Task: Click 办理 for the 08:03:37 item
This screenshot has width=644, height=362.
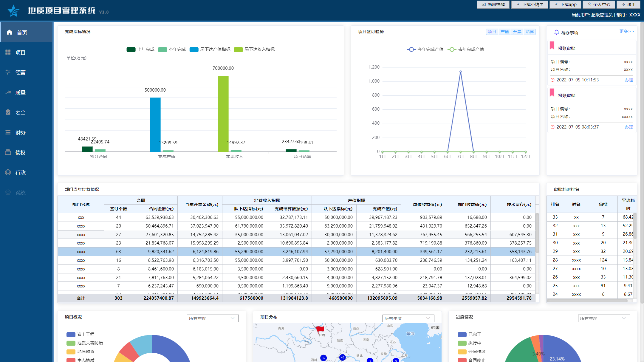Action: [x=629, y=127]
